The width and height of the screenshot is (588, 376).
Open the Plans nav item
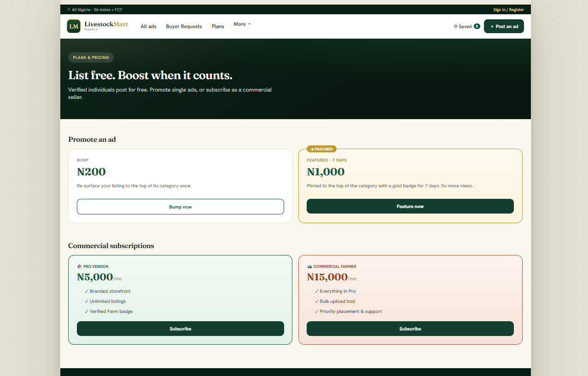pos(218,26)
